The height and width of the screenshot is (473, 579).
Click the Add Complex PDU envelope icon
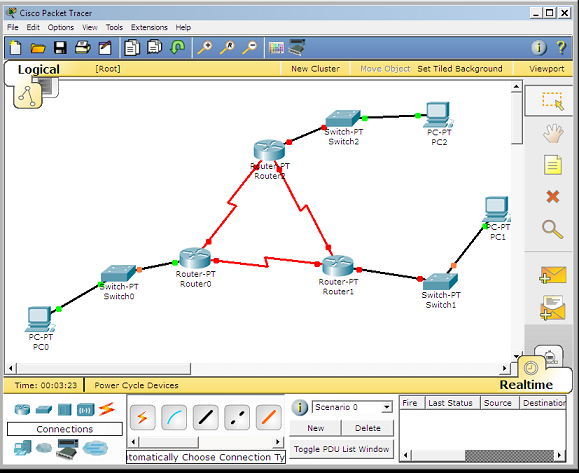click(x=552, y=308)
